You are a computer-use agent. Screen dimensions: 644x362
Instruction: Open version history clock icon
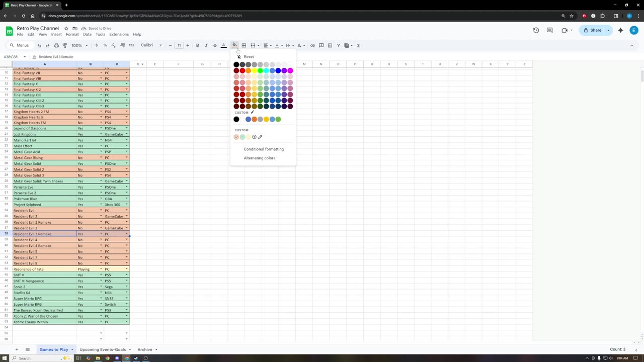coord(536,30)
